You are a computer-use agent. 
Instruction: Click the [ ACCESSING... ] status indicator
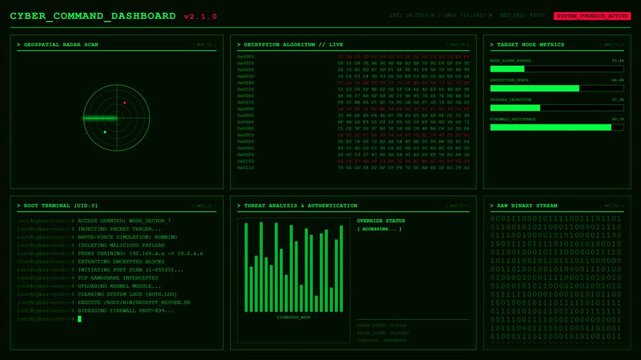point(379,229)
